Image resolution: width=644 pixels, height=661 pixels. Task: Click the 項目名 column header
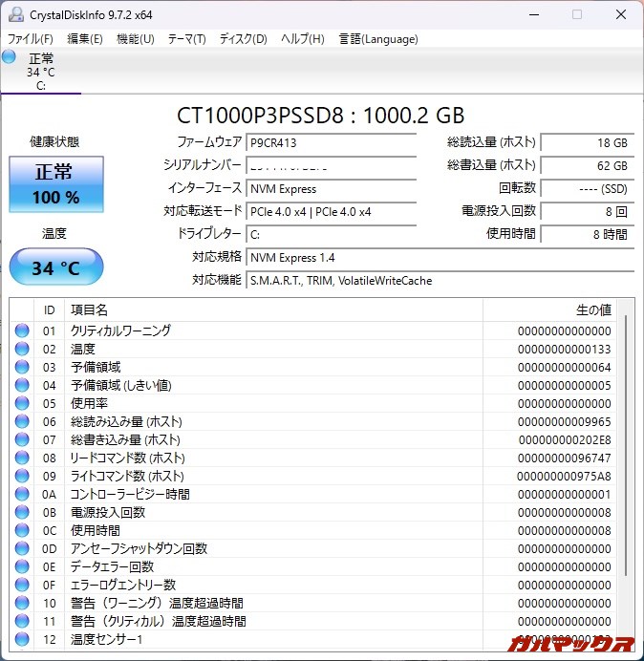pyautogui.click(x=89, y=310)
